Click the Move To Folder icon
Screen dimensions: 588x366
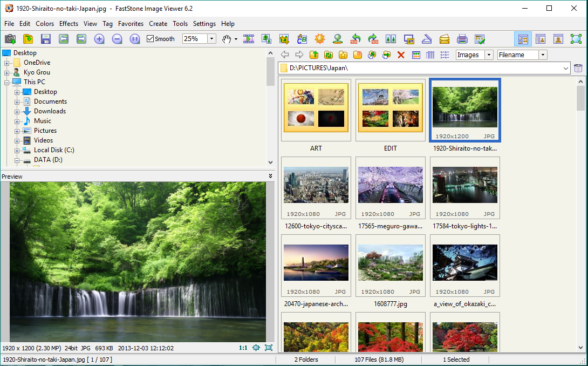[387, 55]
